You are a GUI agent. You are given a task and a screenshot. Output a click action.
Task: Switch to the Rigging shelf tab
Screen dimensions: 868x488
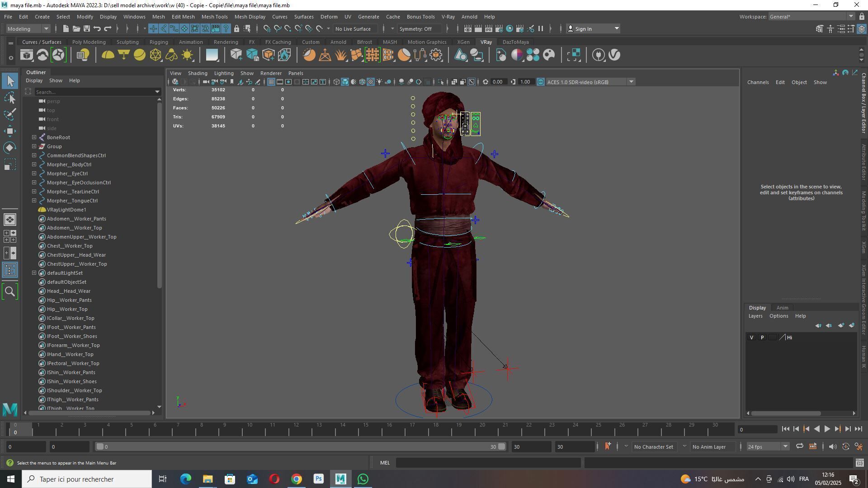click(x=158, y=42)
